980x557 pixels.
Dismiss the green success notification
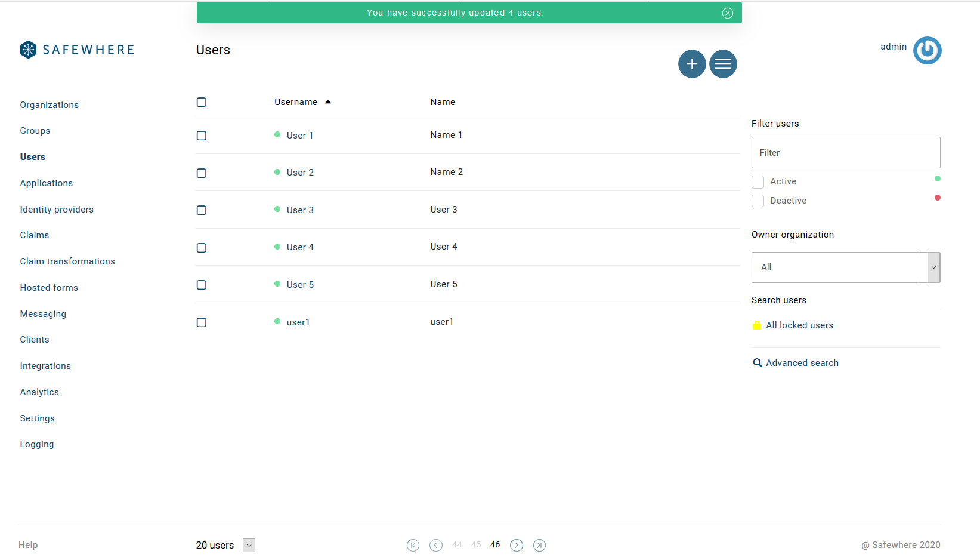coord(728,13)
